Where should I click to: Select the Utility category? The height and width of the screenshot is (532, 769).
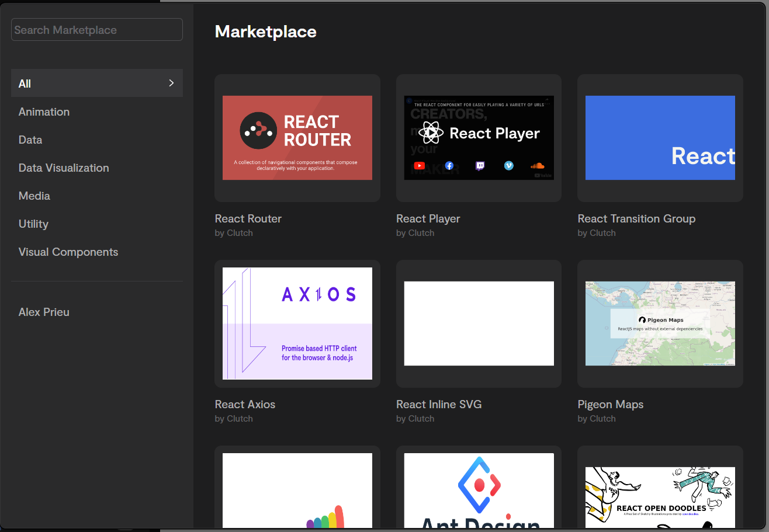33,224
